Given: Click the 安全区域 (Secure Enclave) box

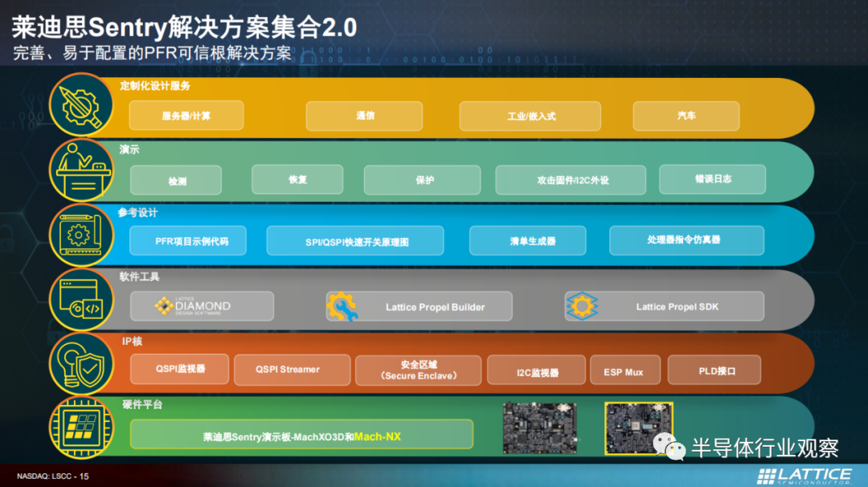Looking at the screenshot, I should [419, 370].
